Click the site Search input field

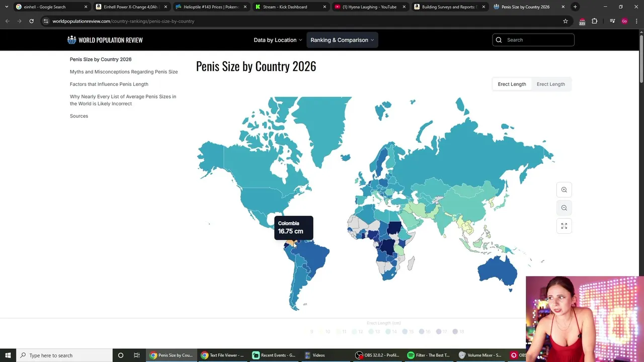point(533,40)
